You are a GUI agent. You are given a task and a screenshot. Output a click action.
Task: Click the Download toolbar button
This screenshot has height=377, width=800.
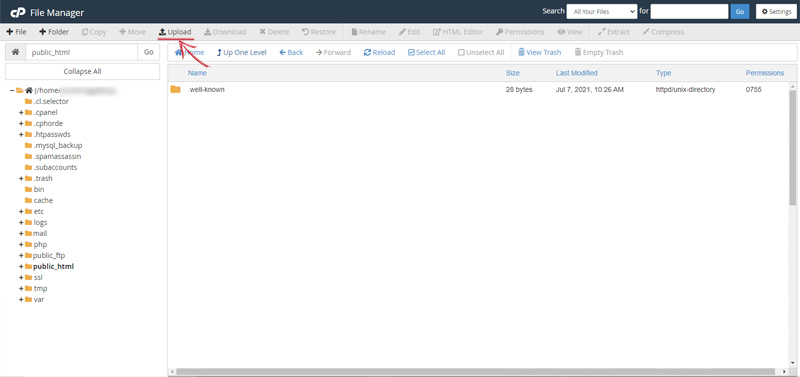[x=225, y=32]
